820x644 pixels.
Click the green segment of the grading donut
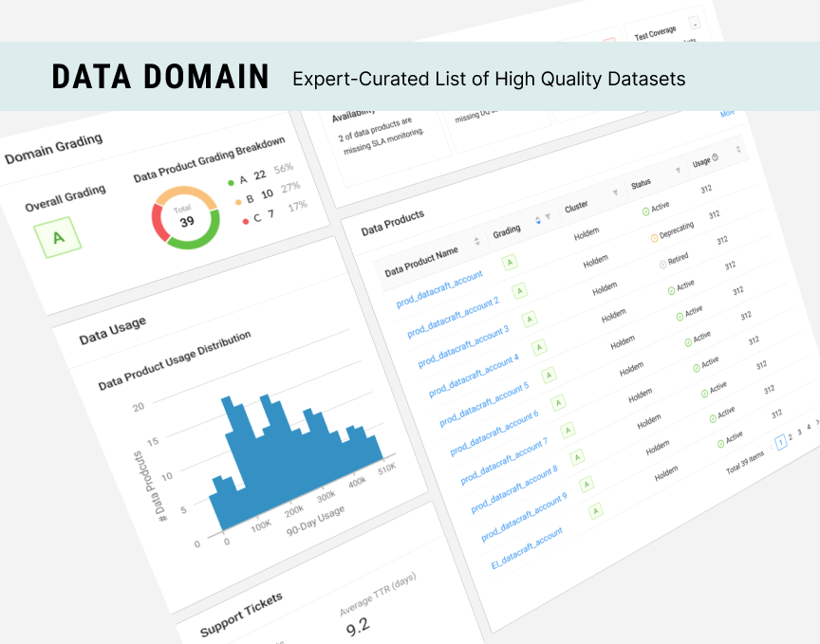[201, 239]
